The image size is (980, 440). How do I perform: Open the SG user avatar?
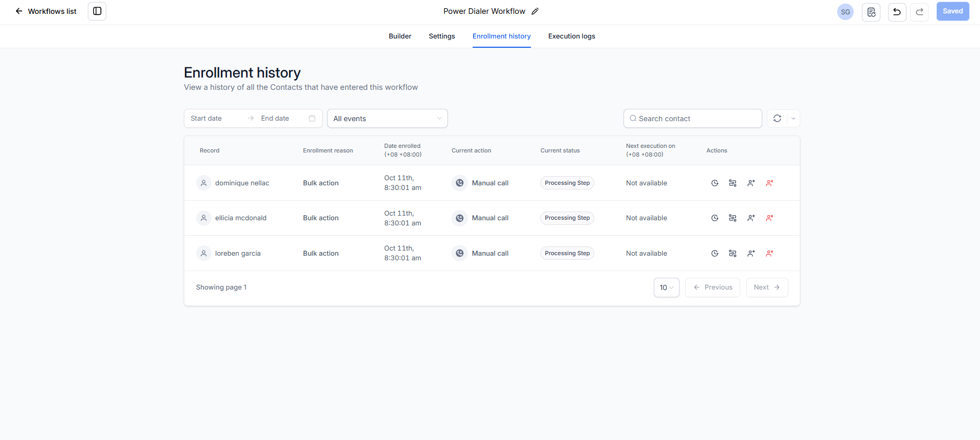coord(845,12)
